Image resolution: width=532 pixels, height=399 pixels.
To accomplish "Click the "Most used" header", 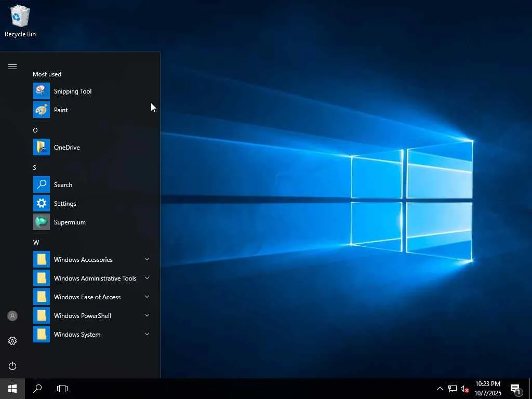I will (47, 74).
